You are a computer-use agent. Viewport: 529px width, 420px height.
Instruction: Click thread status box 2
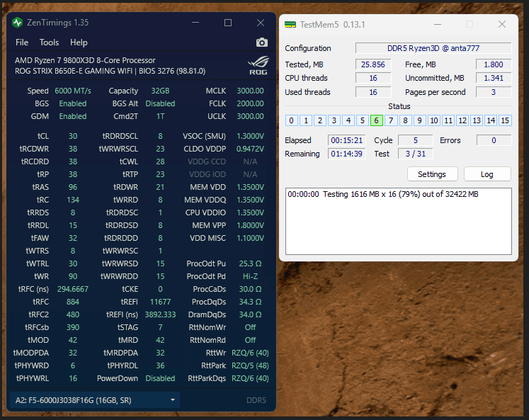320,120
